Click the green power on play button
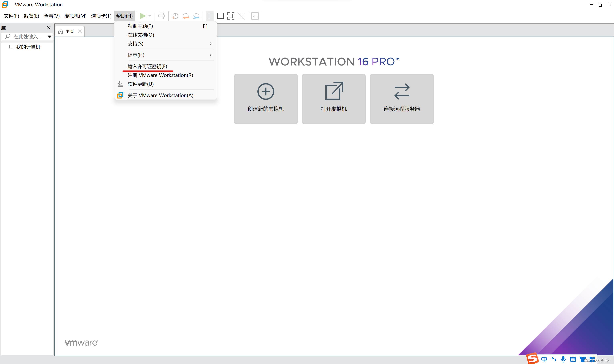The image size is (614, 364). click(x=143, y=16)
